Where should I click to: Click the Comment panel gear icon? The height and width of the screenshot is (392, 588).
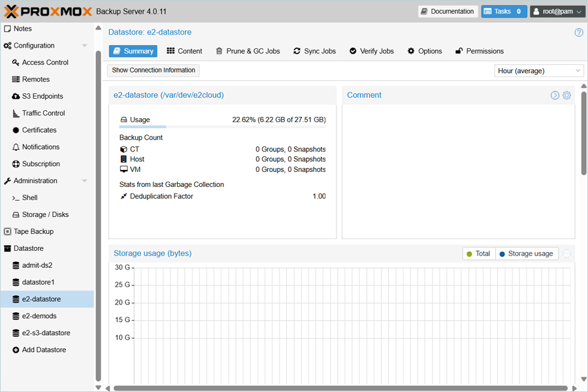[566, 95]
